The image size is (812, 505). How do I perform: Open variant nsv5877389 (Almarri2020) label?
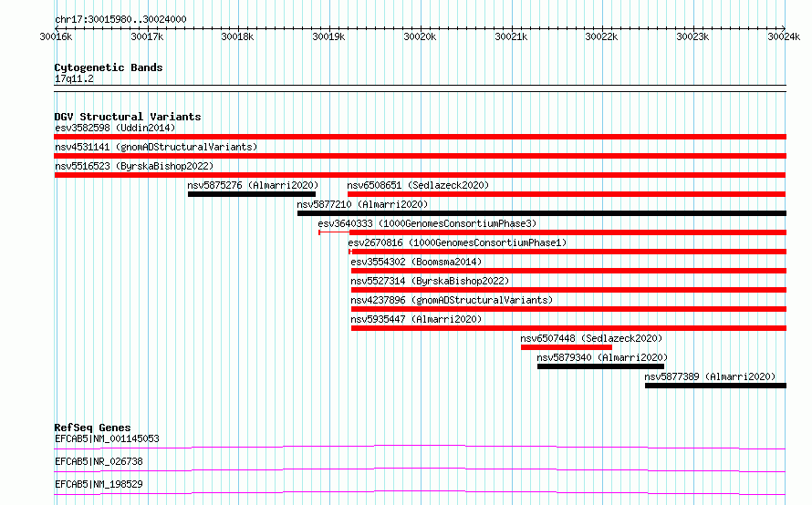coord(710,376)
